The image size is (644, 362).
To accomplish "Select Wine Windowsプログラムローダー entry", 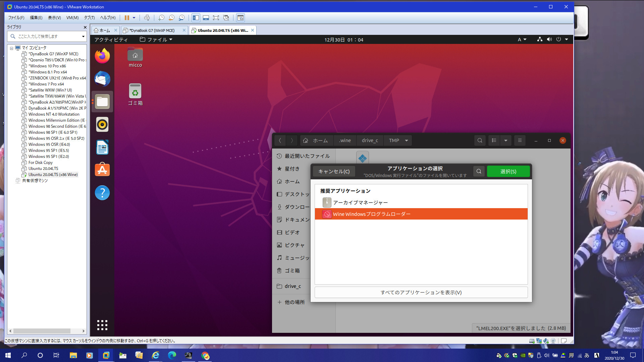I will click(x=421, y=214).
